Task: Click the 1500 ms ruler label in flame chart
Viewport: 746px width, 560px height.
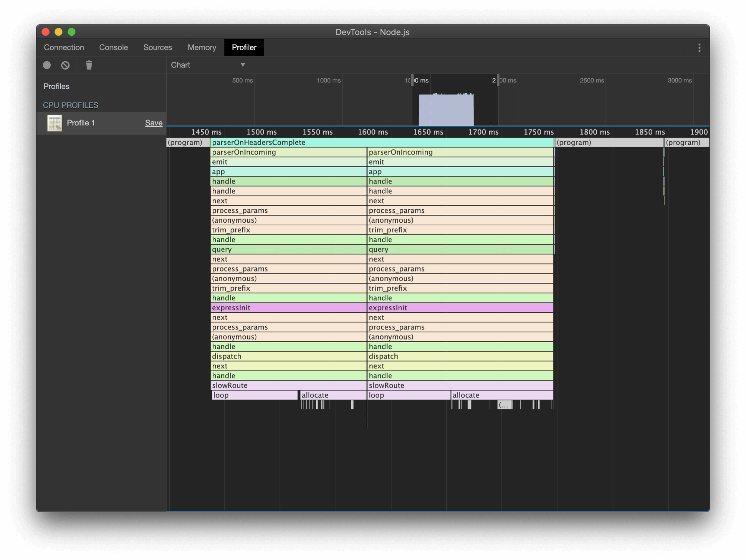Action: click(x=262, y=132)
